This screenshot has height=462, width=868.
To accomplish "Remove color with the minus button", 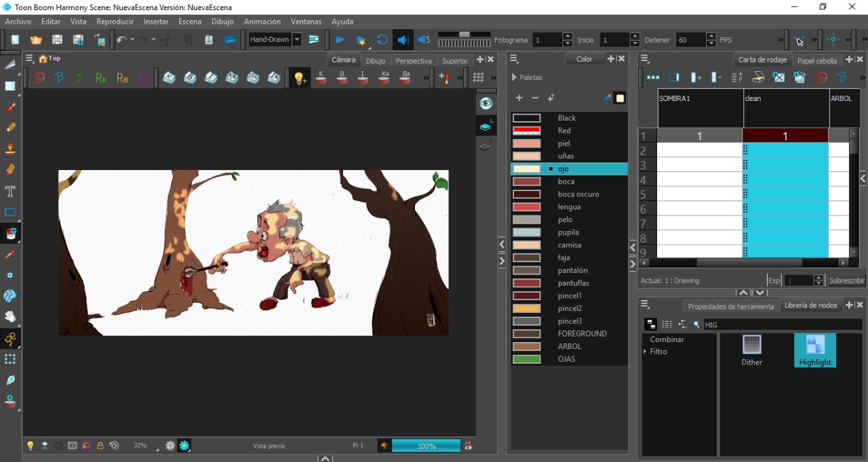I will click(x=535, y=98).
